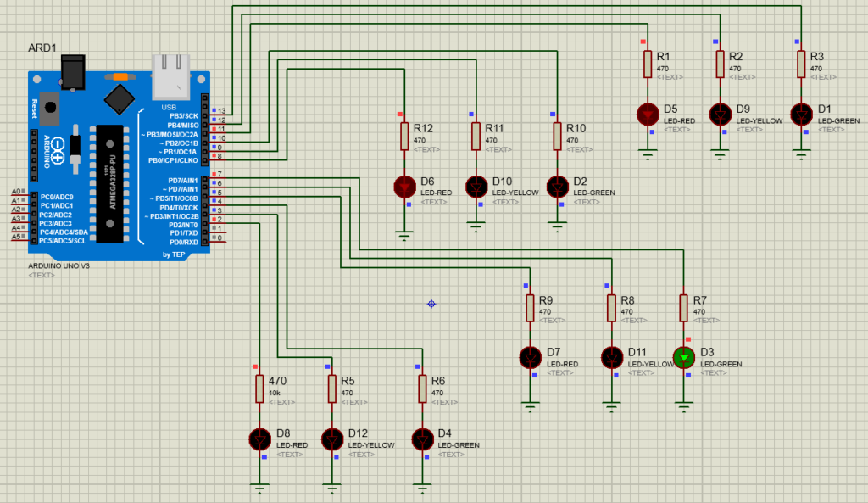Click the resistor symbol R1

point(648,64)
